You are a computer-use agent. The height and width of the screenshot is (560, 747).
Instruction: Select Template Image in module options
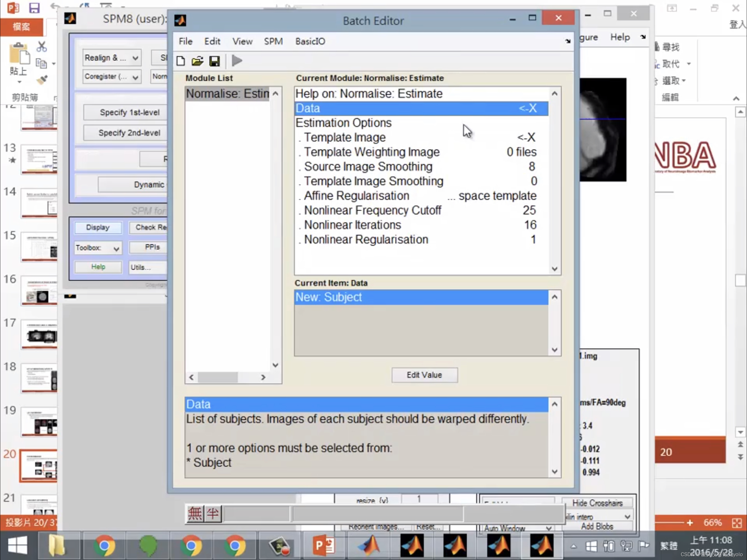[x=345, y=138]
